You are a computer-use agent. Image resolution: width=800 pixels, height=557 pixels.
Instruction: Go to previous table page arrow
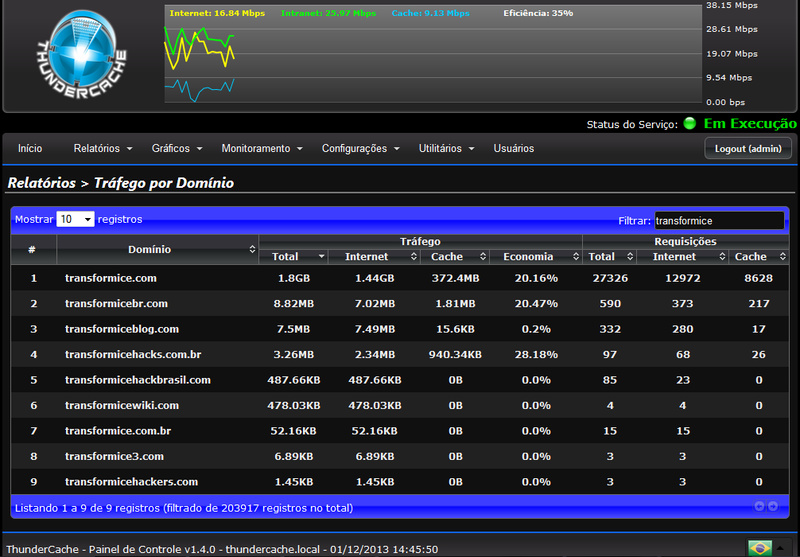coord(759,506)
